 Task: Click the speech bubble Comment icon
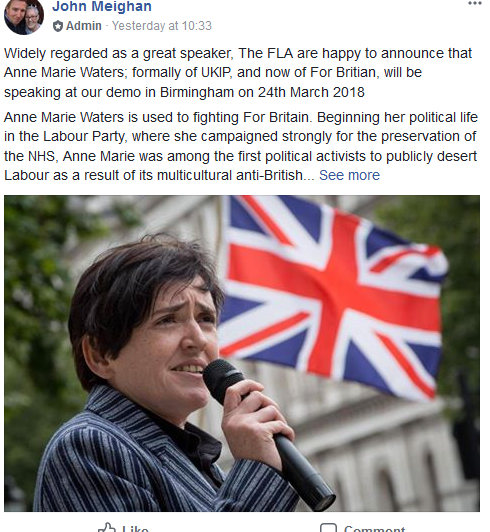click(x=328, y=528)
